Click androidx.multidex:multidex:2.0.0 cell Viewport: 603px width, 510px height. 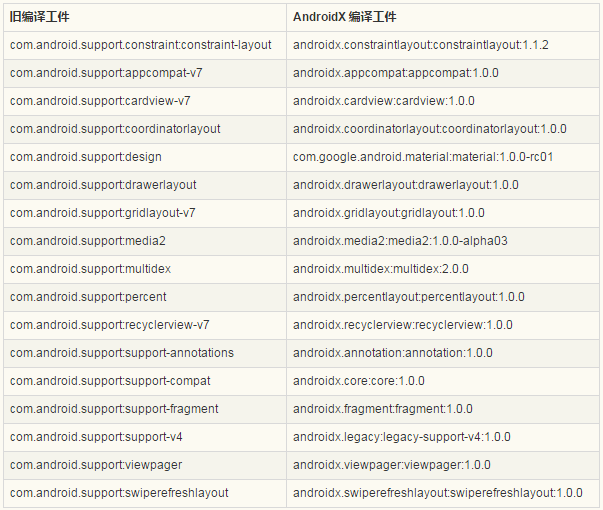tap(443, 269)
